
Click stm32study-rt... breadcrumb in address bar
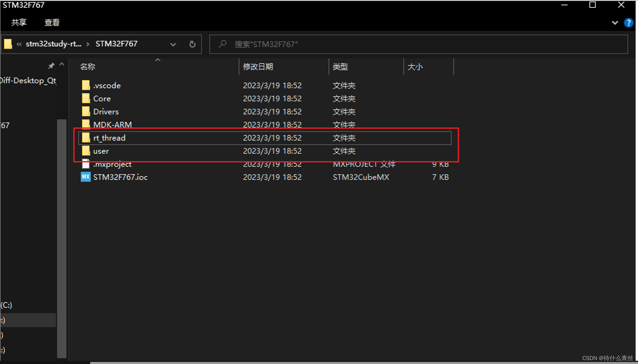tap(54, 44)
